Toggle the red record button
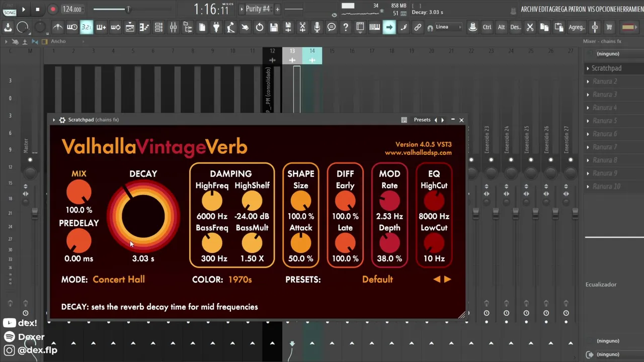 coord(53,9)
